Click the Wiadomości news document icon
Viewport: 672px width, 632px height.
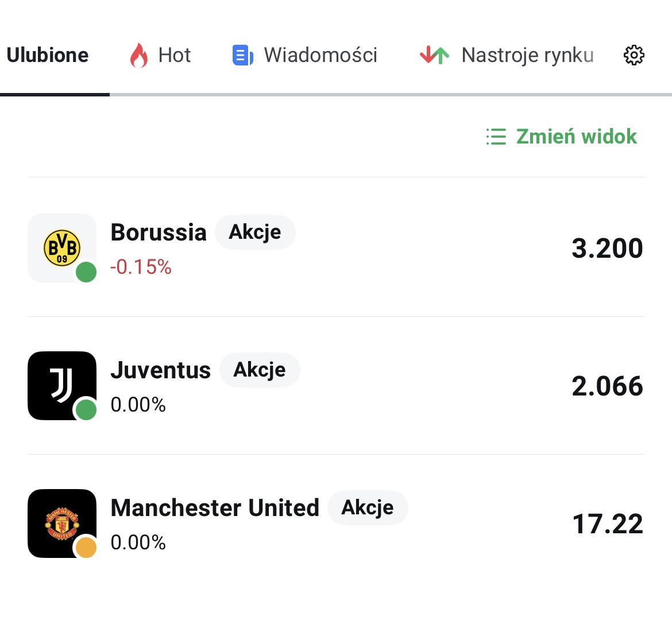click(242, 55)
